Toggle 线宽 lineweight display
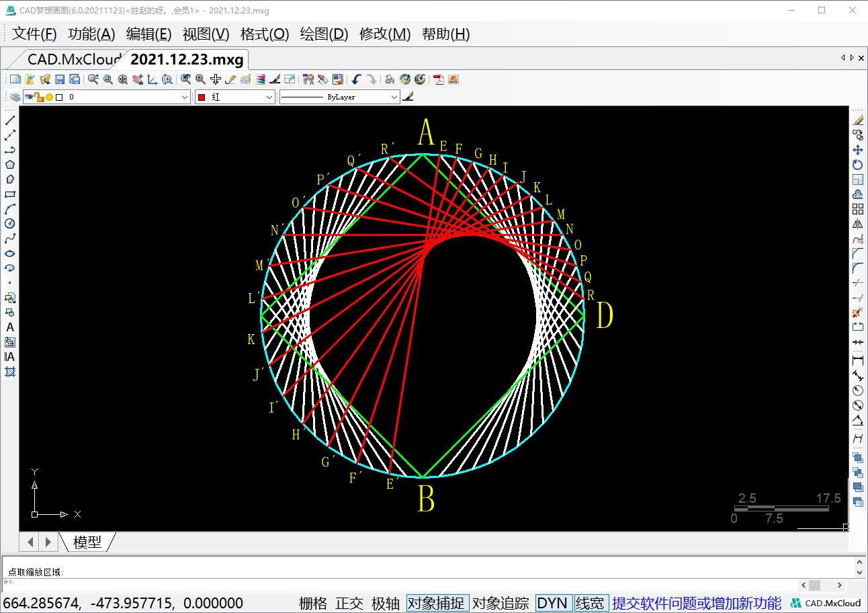Image resolution: width=868 pixels, height=613 pixels. click(x=591, y=603)
